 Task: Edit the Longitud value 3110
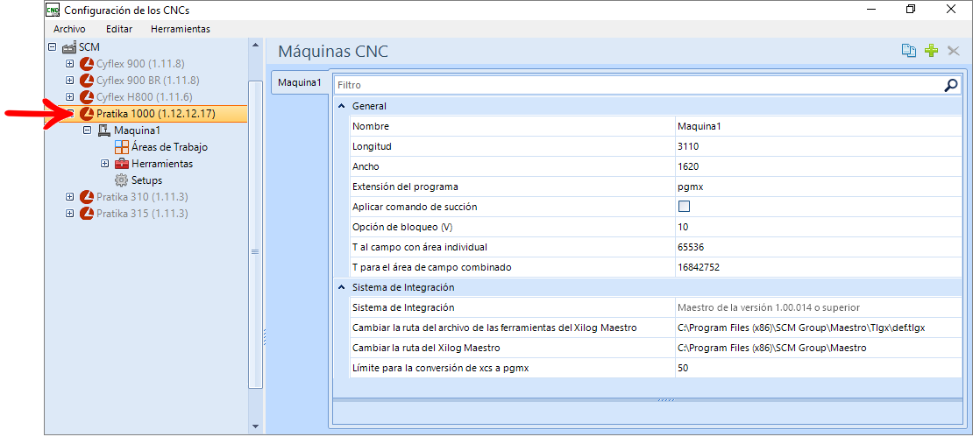(x=819, y=146)
